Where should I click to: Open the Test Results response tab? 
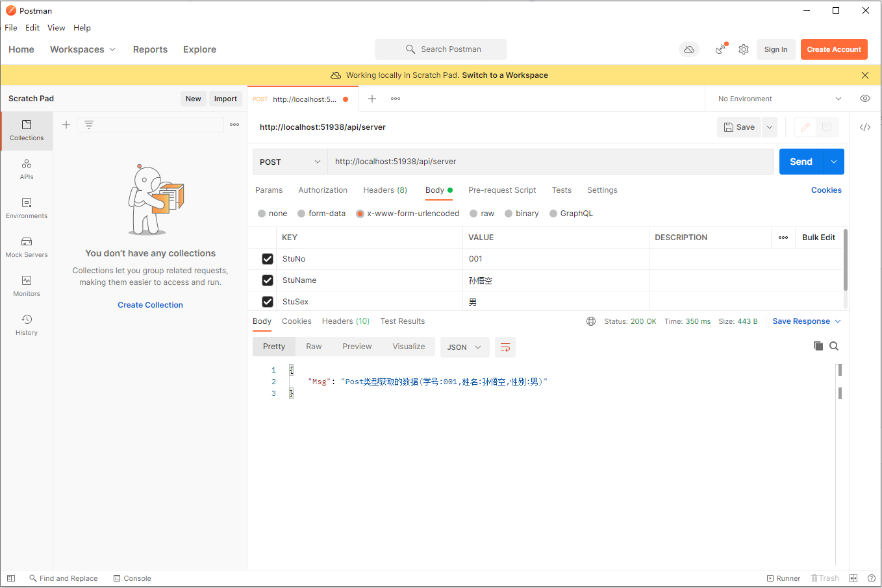403,321
